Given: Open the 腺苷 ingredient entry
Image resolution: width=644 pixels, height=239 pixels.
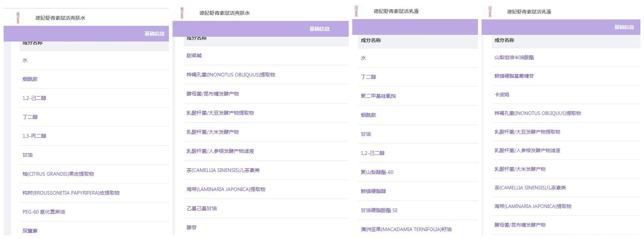Looking at the screenshot, I should pyautogui.click(x=192, y=227).
